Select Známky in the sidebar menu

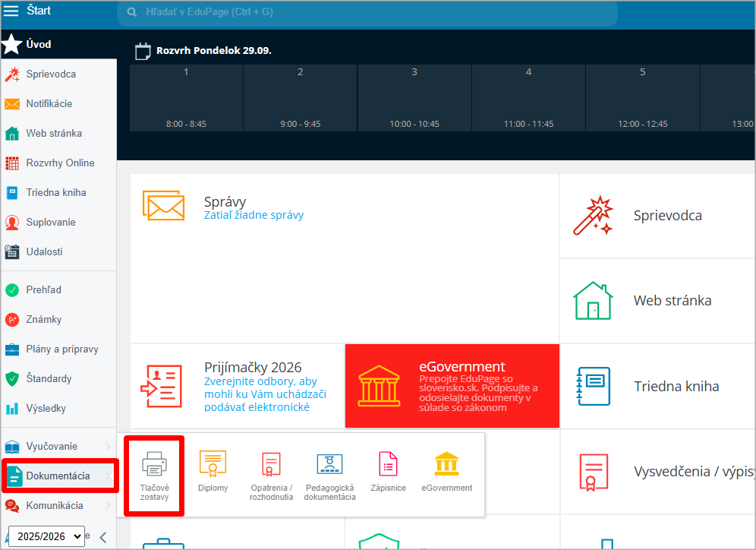tap(43, 319)
